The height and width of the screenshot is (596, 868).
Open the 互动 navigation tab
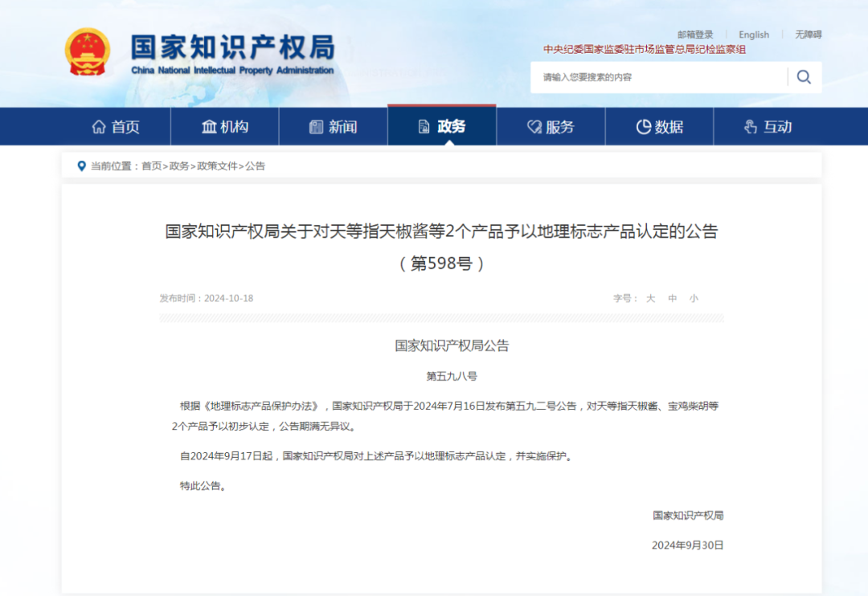768,127
